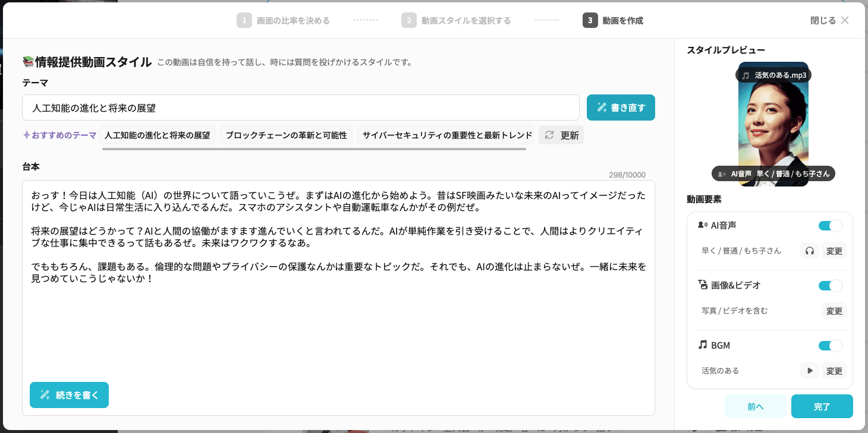Click the music note on 活気のある.mp3 badge
The width and height of the screenshot is (868, 433).
(x=746, y=75)
